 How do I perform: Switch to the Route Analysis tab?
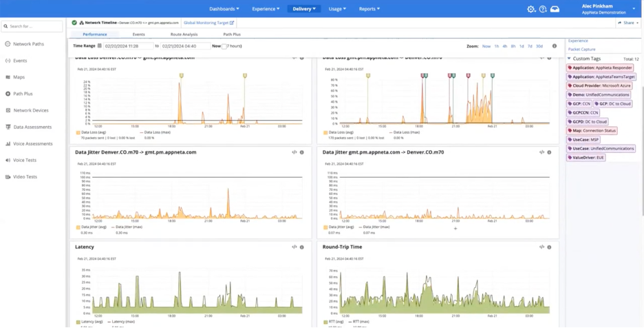click(x=184, y=34)
